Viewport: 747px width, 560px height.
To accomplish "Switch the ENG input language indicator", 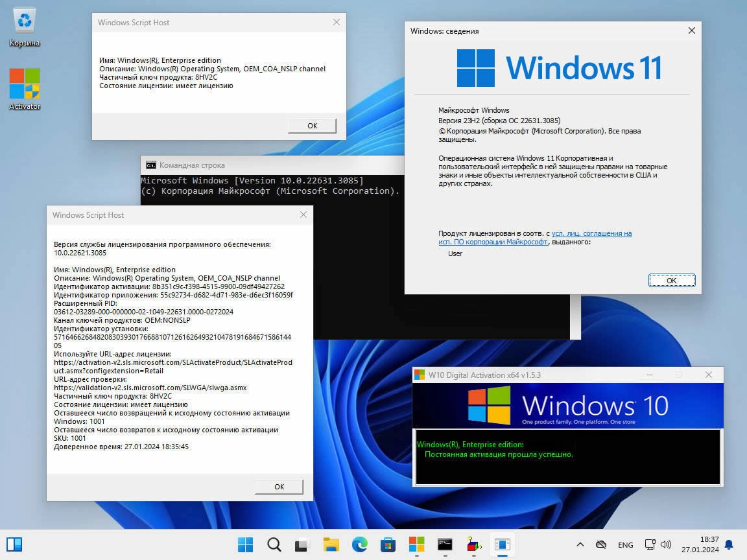I will pos(626,544).
